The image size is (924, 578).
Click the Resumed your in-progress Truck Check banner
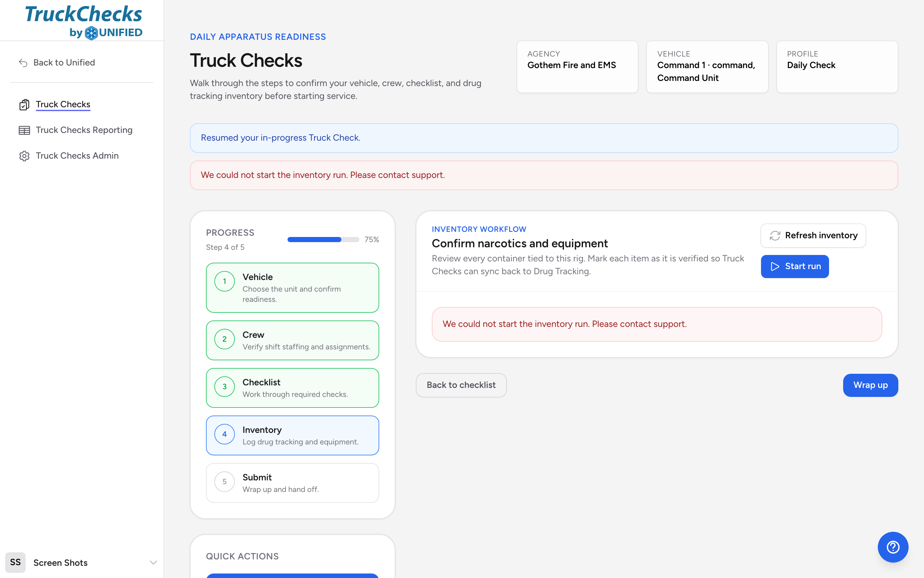544,138
